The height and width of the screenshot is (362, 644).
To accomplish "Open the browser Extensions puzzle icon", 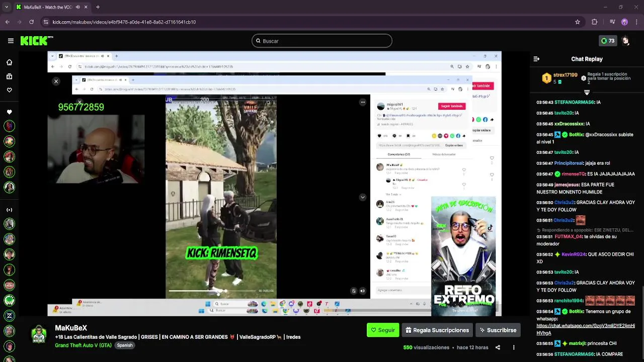I will click(595, 22).
